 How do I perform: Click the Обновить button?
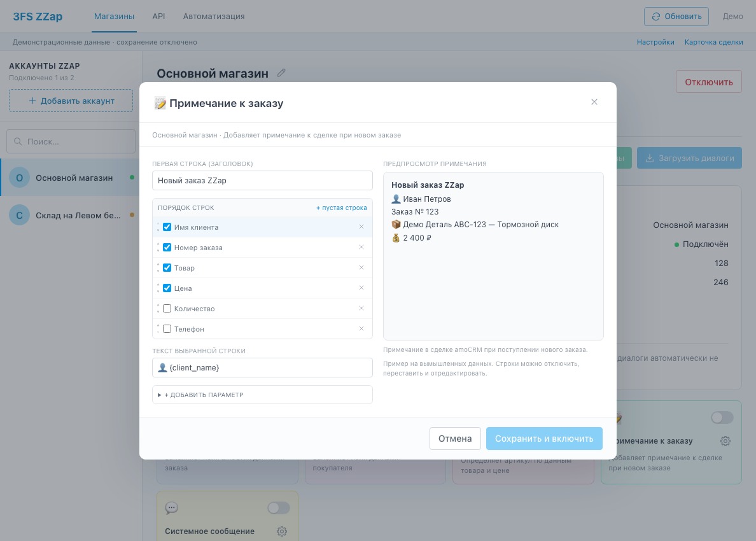pyautogui.click(x=676, y=17)
